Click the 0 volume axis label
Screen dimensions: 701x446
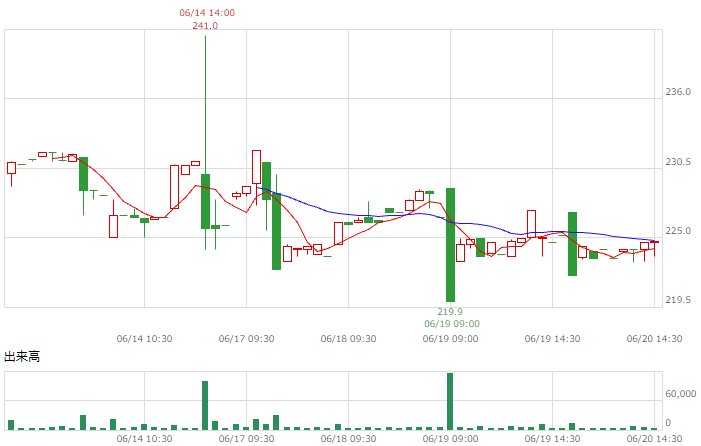[x=668, y=422]
